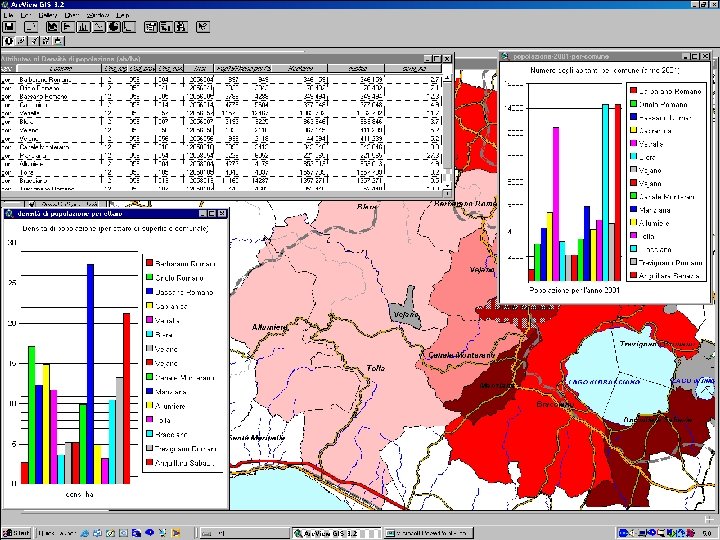Click red Barbarano Romano swatch in density legend

[149, 263]
